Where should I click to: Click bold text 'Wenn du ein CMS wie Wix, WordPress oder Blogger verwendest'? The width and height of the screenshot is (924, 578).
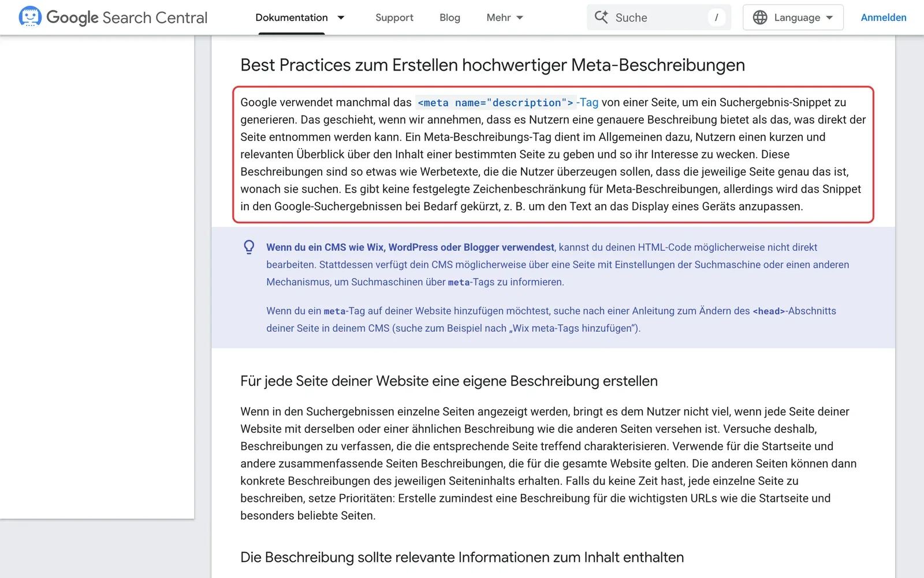pos(410,247)
